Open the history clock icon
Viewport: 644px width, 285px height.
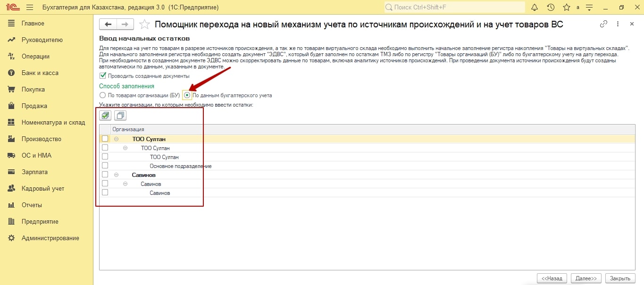click(x=551, y=8)
